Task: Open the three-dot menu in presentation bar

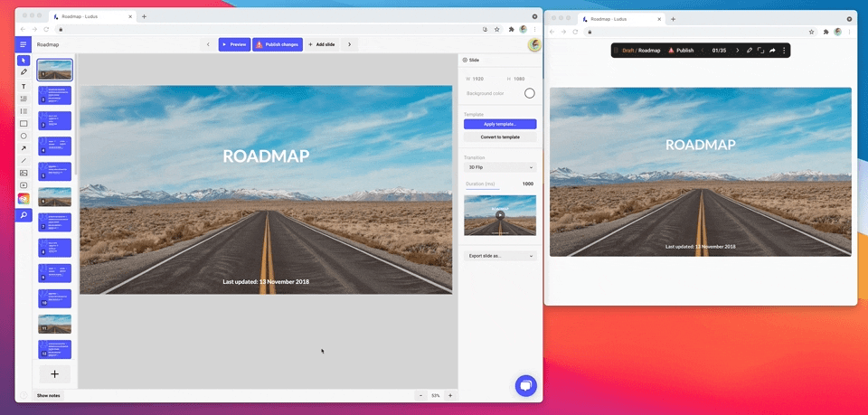Action: (784, 51)
